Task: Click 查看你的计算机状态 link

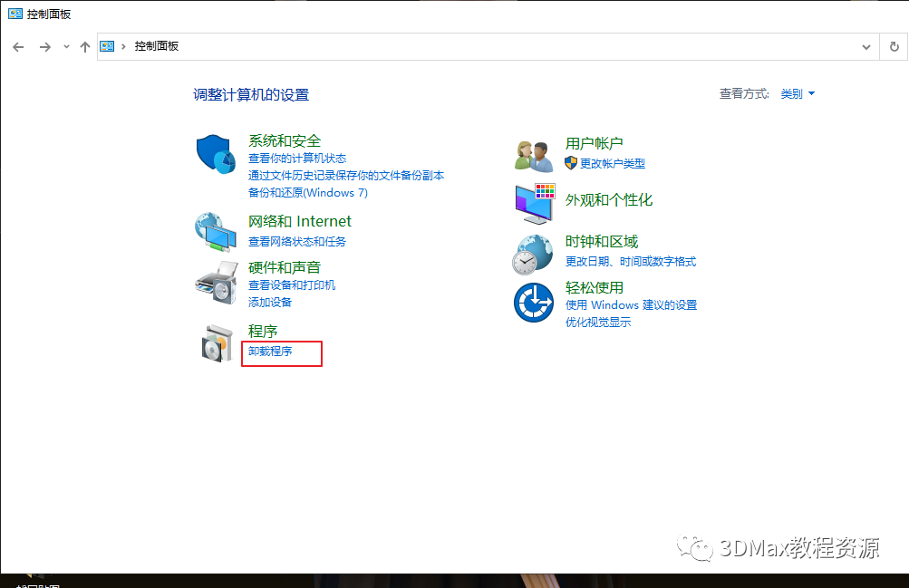Action: pyautogui.click(x=297, y=159)
